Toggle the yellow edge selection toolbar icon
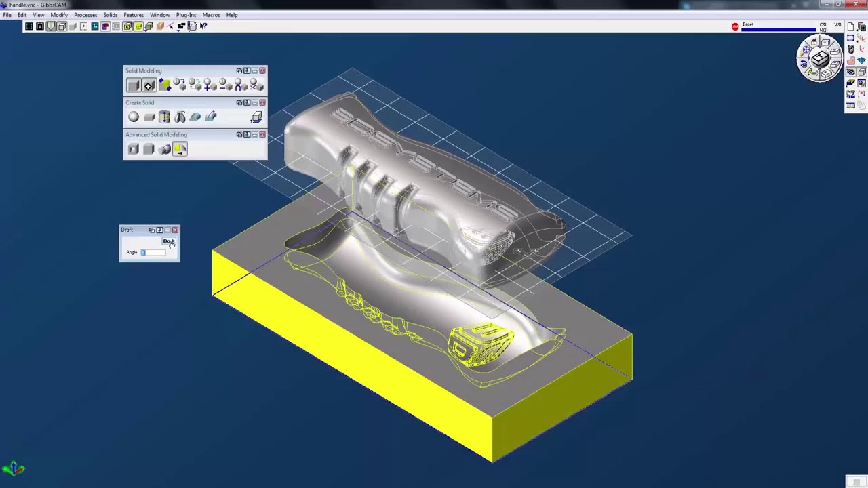The width and height of the screenshot is (868, 488). pyautogui.click(x=138, y=26)
